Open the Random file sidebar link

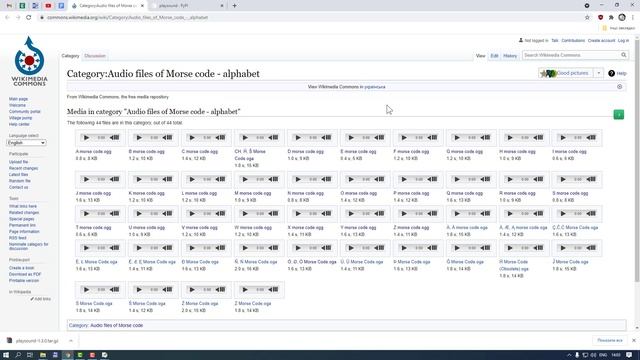(x=20, y=181)
